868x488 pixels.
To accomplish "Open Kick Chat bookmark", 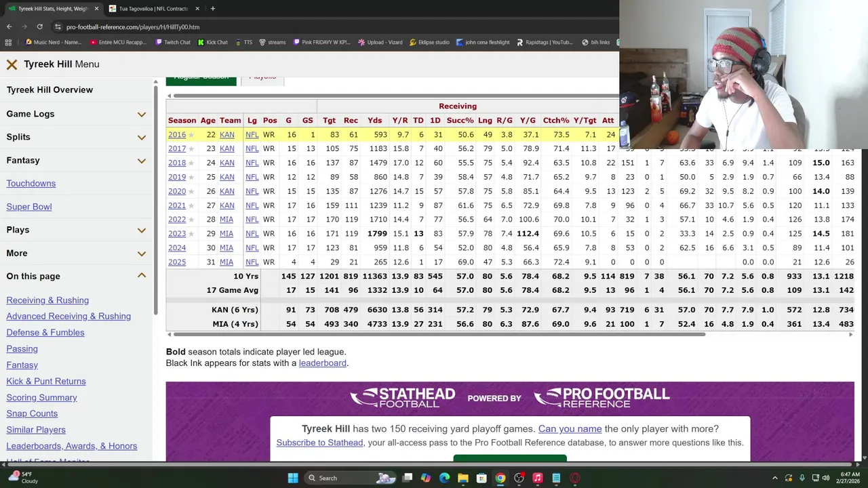I will coord(213,42).
